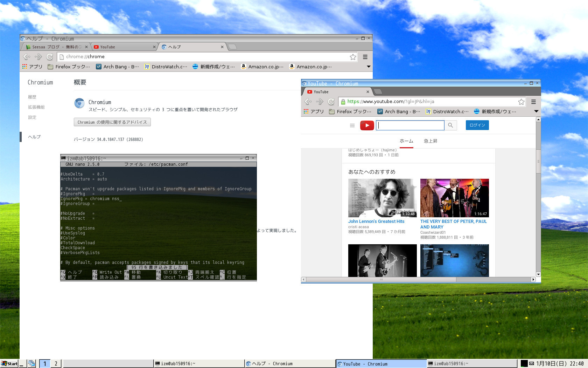Click YouTube page vertical scrollbar handle

pos(538,161)
